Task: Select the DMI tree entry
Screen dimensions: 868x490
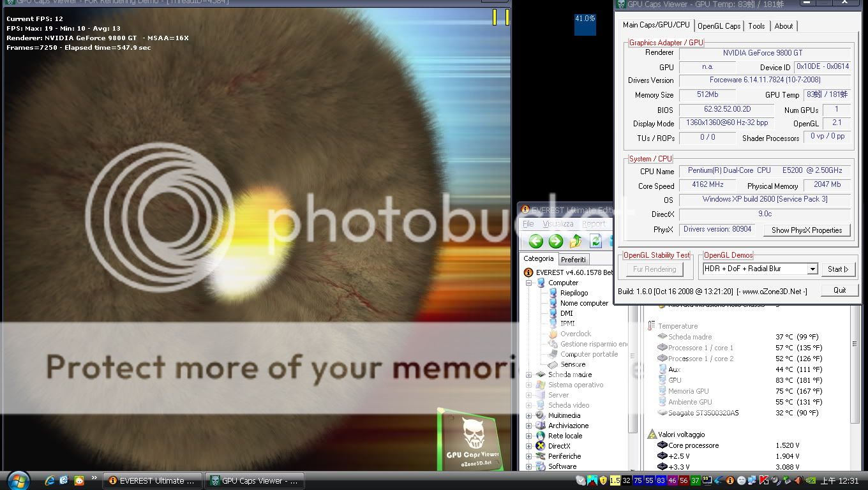Action: pyautogui.click(x=566, y=313)
